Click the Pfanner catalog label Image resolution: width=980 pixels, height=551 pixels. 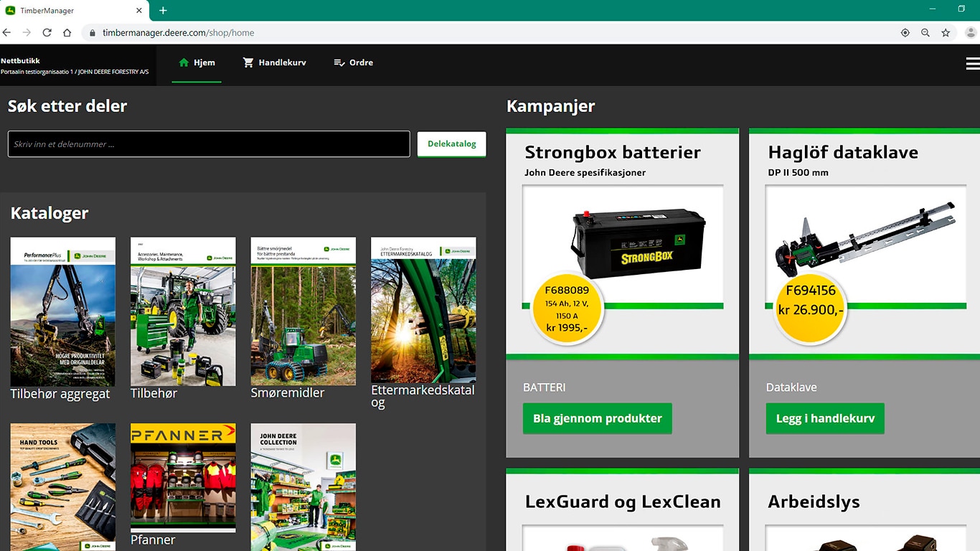[x=153, y=540]
